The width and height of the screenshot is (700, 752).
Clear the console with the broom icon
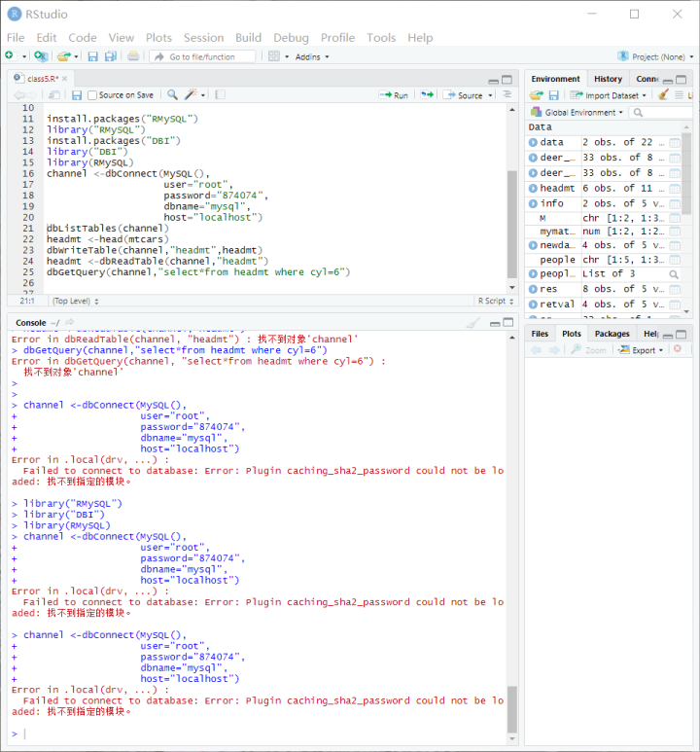coord(473,323)
